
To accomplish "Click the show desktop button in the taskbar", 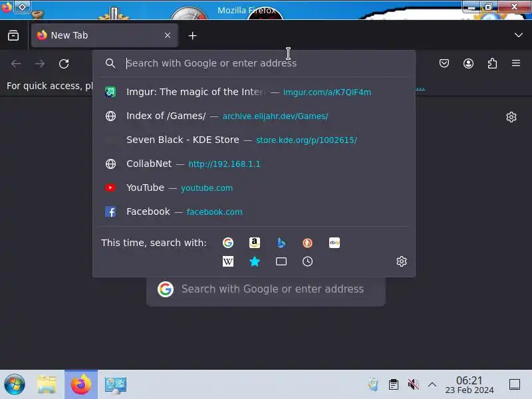I will coord(514,384).
